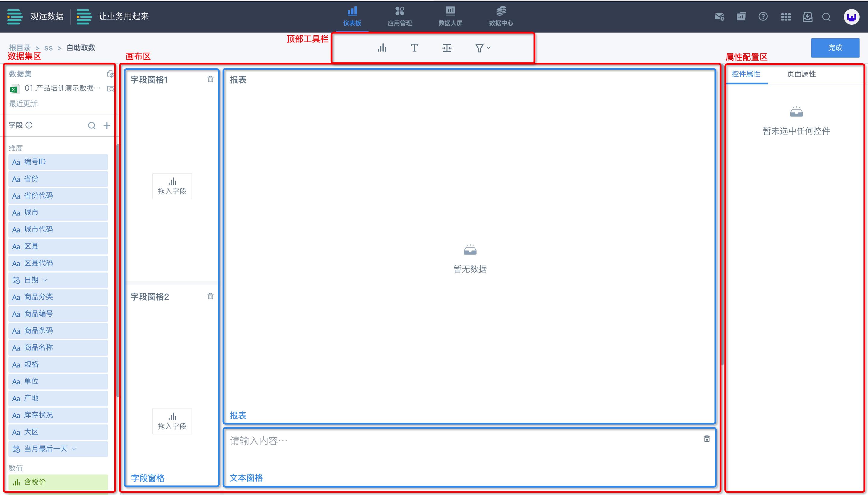Click the chart icon in top toolbar

(x=382, y=48)
